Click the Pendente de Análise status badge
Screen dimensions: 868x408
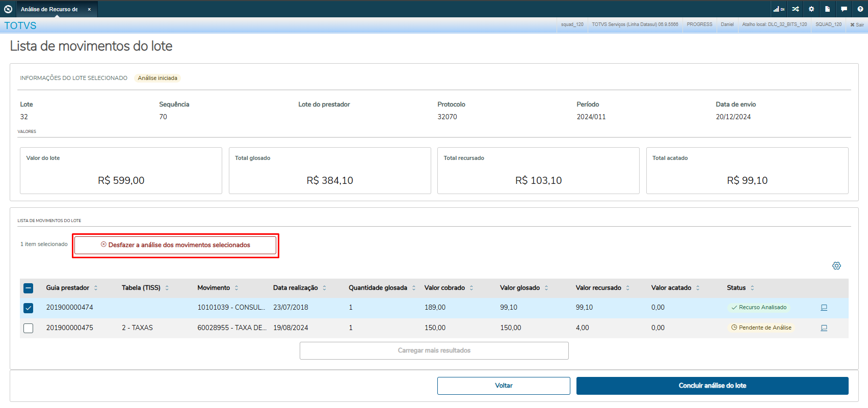761,328
